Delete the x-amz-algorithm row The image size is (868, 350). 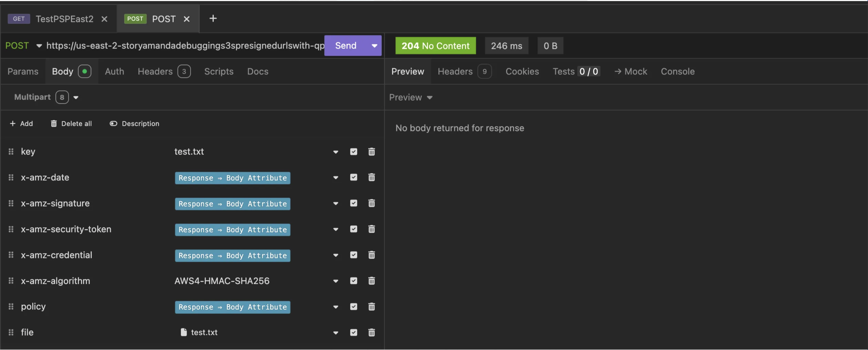(371, 281)
